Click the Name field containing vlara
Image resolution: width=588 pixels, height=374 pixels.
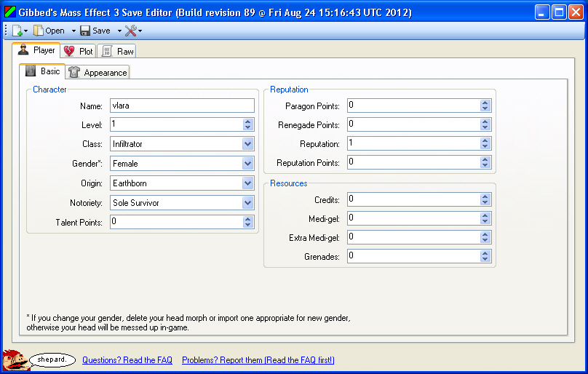coord(182,106)
